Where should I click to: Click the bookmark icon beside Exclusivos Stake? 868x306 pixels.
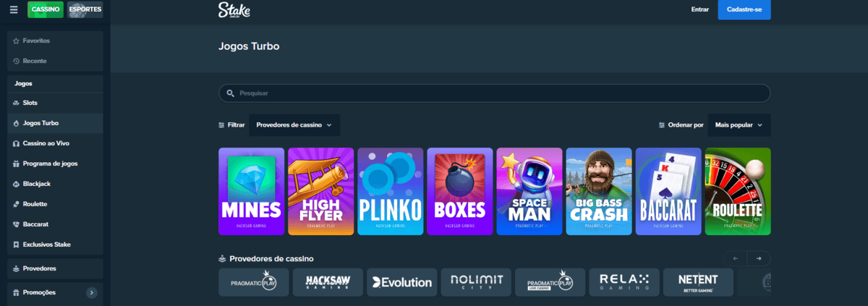click(17, 245)
